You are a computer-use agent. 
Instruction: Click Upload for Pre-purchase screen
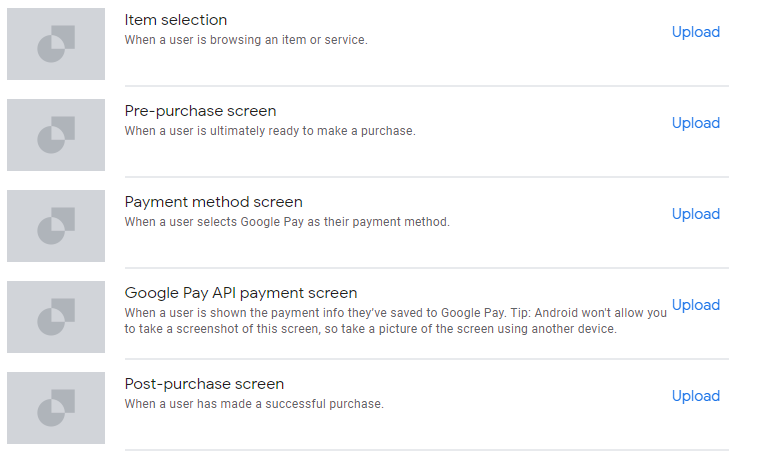tap(696, 123)
